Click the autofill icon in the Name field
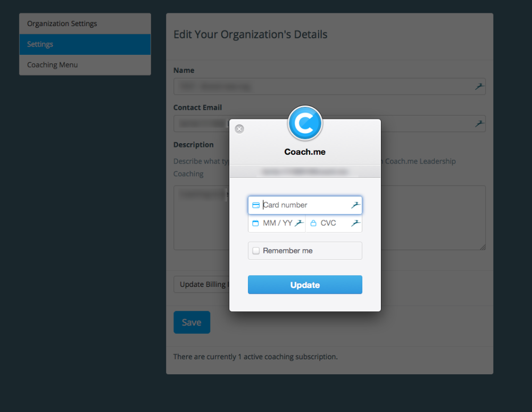 [479, 87]
